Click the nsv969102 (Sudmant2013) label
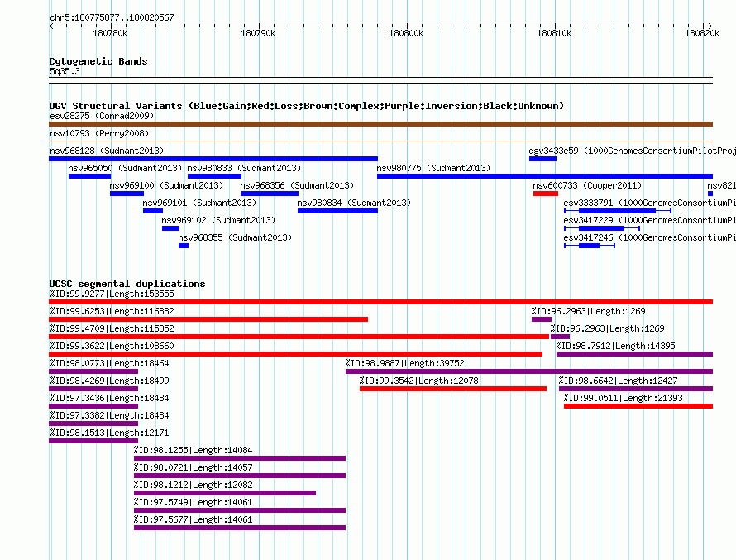 click(x=218, y=220)
